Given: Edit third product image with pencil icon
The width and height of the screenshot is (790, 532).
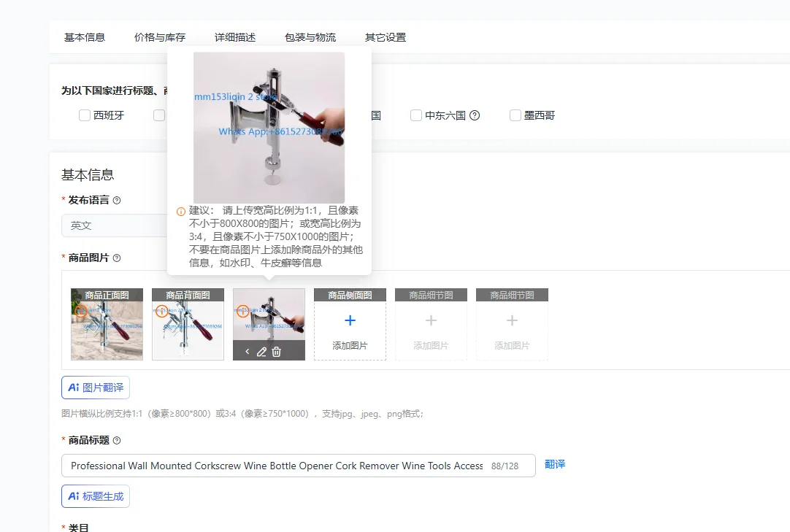Looking at the screenshot, I should point(261,352).
